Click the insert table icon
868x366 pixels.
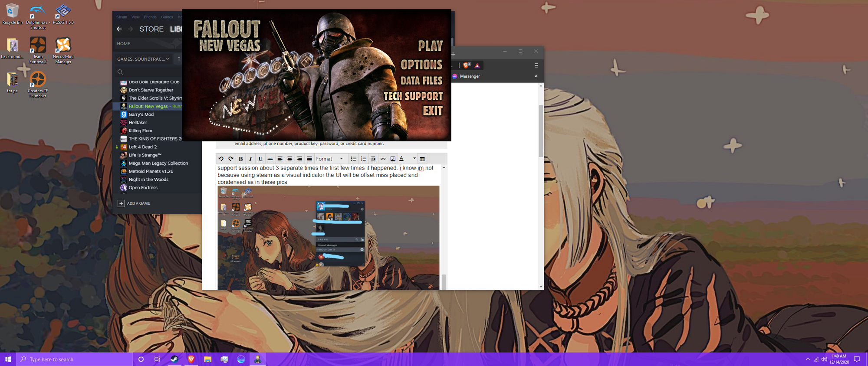[x=422, y=159]
